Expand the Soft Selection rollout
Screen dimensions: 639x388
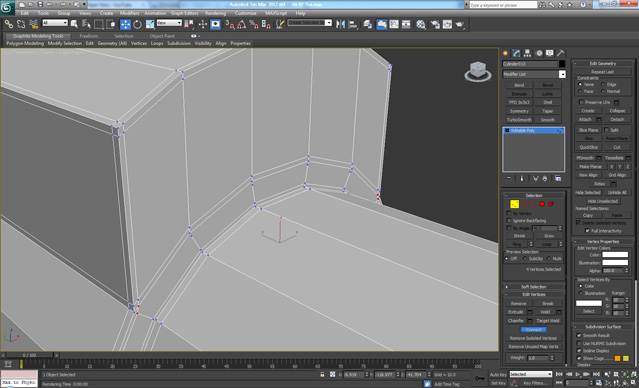534,287
